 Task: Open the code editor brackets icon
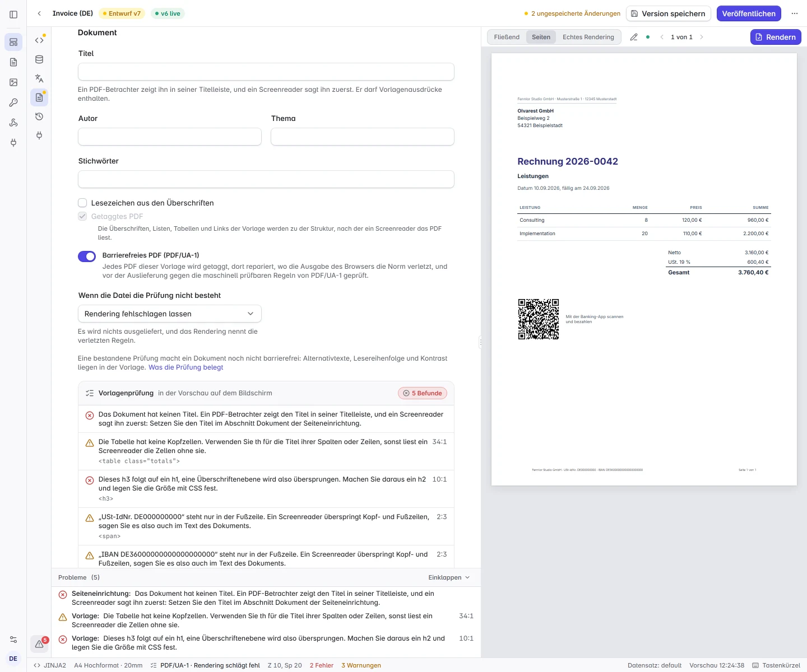(39, 40)
